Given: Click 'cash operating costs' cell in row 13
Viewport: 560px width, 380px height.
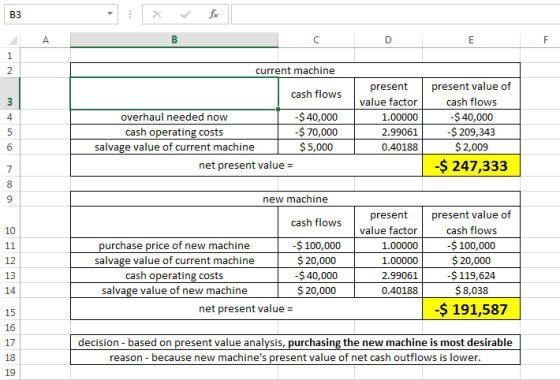Looking at the screenshot, I should coord(174,275).
